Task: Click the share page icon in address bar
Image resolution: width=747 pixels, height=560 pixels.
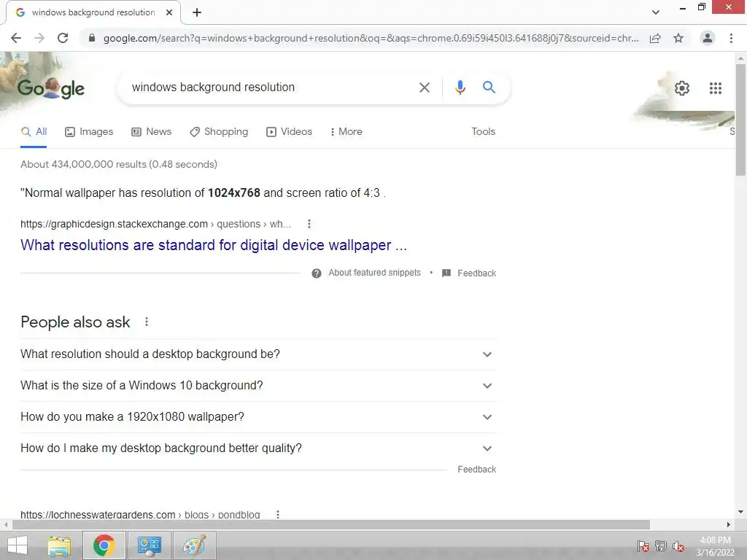Action: coord(655,38)
